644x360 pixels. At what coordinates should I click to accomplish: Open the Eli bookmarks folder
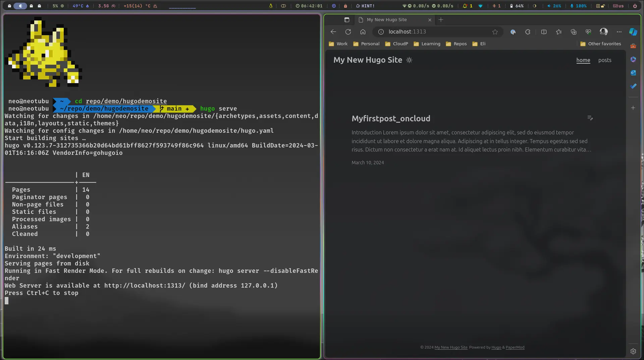click(479, 44)
